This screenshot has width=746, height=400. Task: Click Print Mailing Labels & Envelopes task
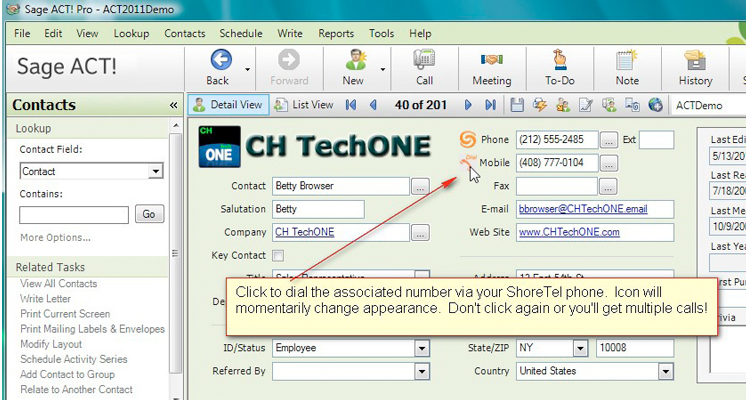pos(92,329)
